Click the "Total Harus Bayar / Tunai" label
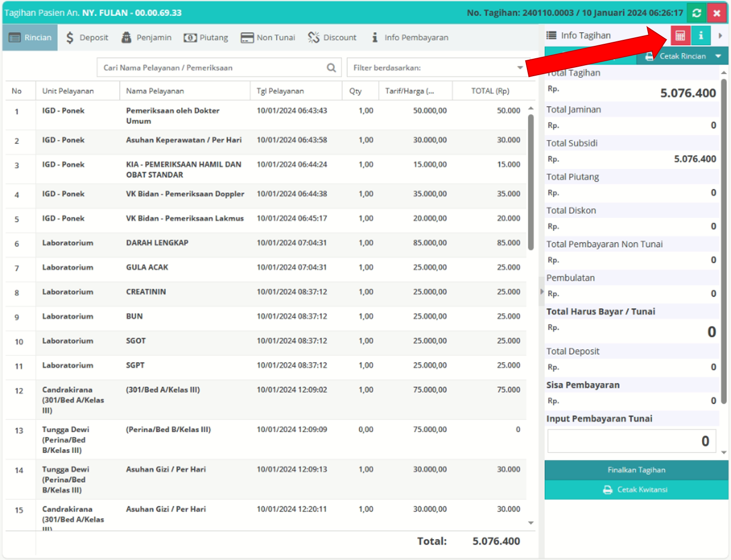731x560 pixels. click(601, 312)
